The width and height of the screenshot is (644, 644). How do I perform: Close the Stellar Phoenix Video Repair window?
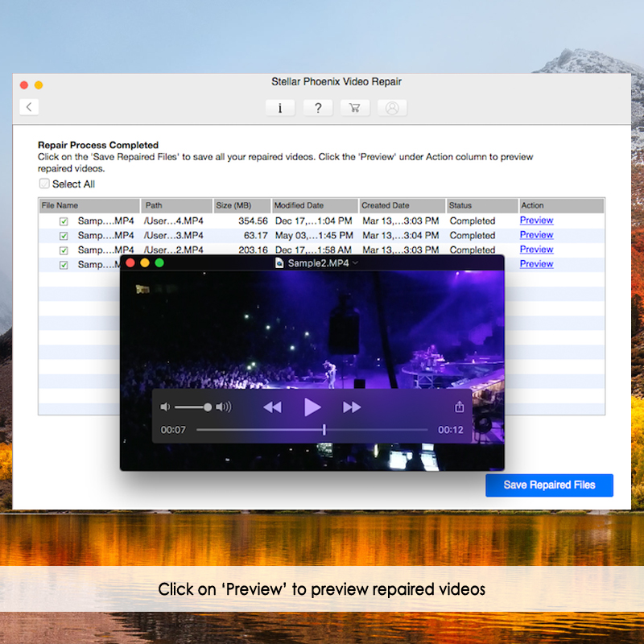tap(24, 85)
